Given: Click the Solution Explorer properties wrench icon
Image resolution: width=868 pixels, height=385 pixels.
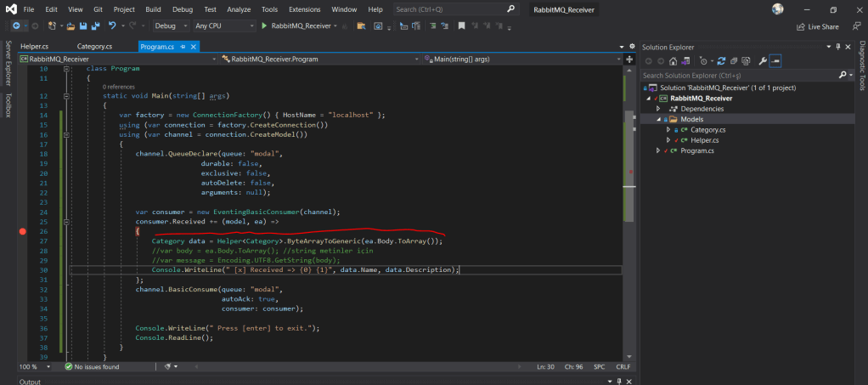Looking at the screenshot, I should click(x=762, y=61).
